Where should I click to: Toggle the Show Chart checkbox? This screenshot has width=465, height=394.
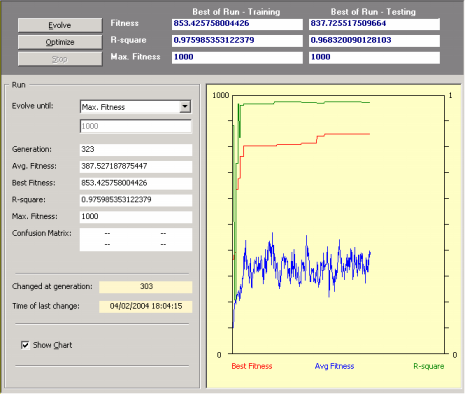coord(25,345)
